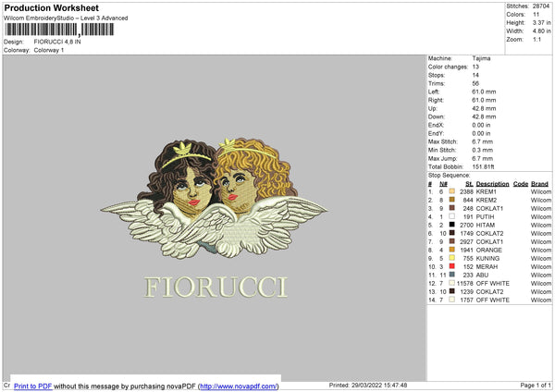Click the barcode under the worksheet title
Viewport: 555px width, 392px height.
click(59, 30)
